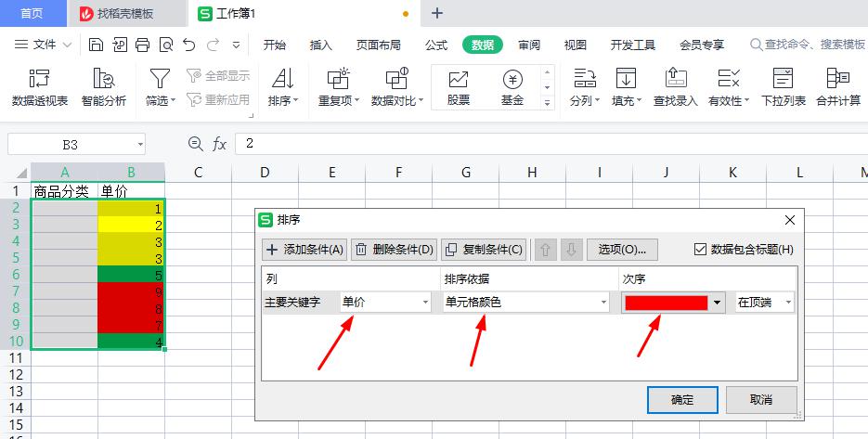Click the gallery scroll-up arrow above 基金

(547, 72)
